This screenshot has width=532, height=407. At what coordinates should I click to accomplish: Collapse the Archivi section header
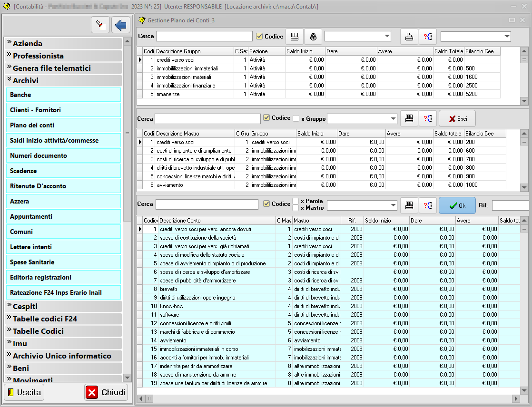click(64, 81)
